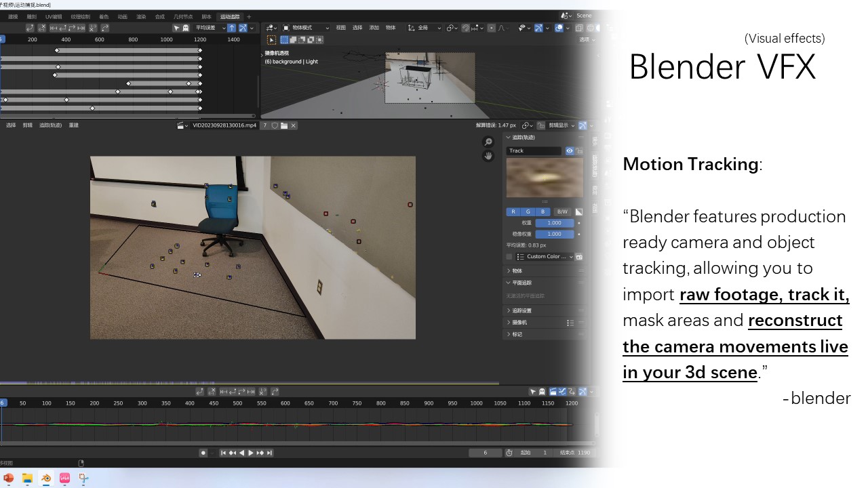Toggle the red channel R button

click(x=513, y=211)
